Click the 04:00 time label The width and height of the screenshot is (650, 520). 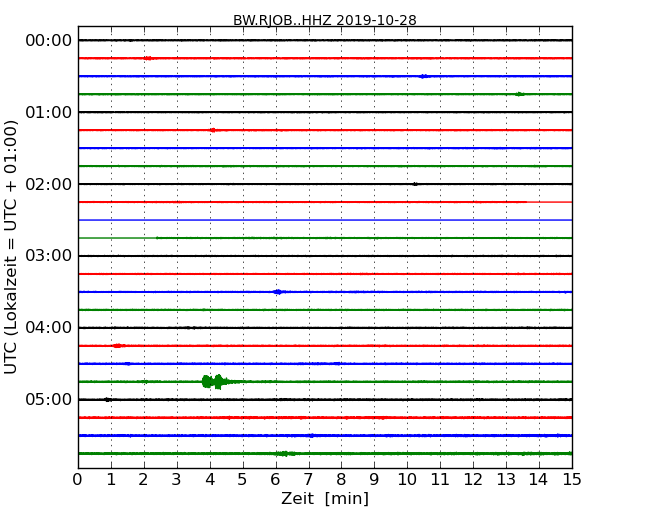click(x=49, y=328)
